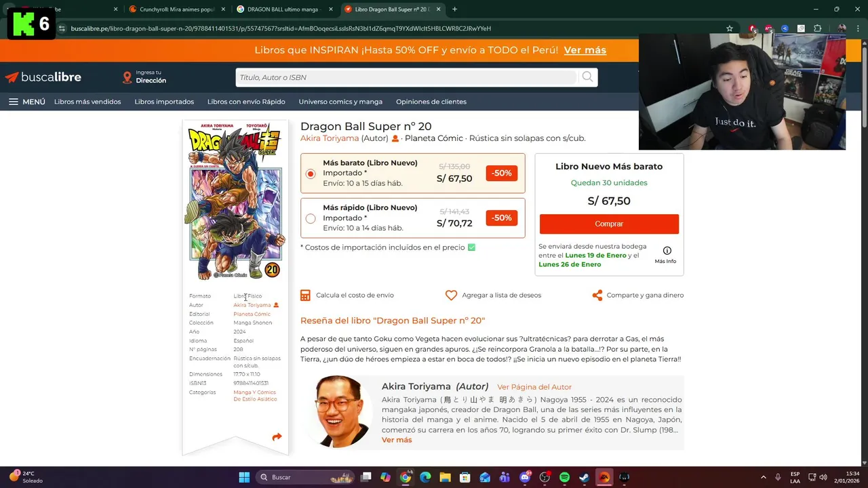This screenshot has width=868, height=488.
Task: Click the location pin Dirección icon
Action: (127, 77)
